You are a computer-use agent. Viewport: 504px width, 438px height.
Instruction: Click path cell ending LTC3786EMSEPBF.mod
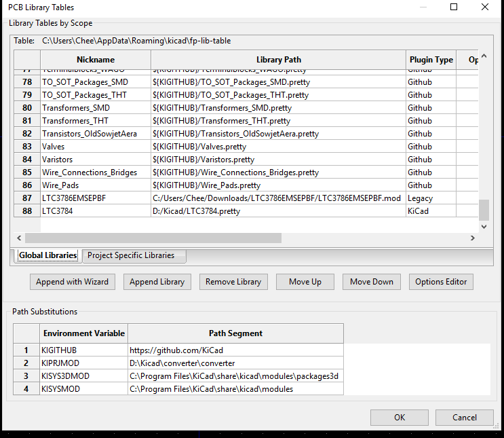pos(278,198)
